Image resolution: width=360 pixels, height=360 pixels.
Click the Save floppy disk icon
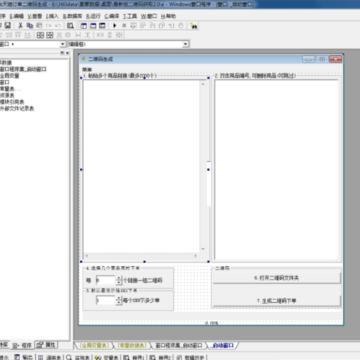click(7, 25)
